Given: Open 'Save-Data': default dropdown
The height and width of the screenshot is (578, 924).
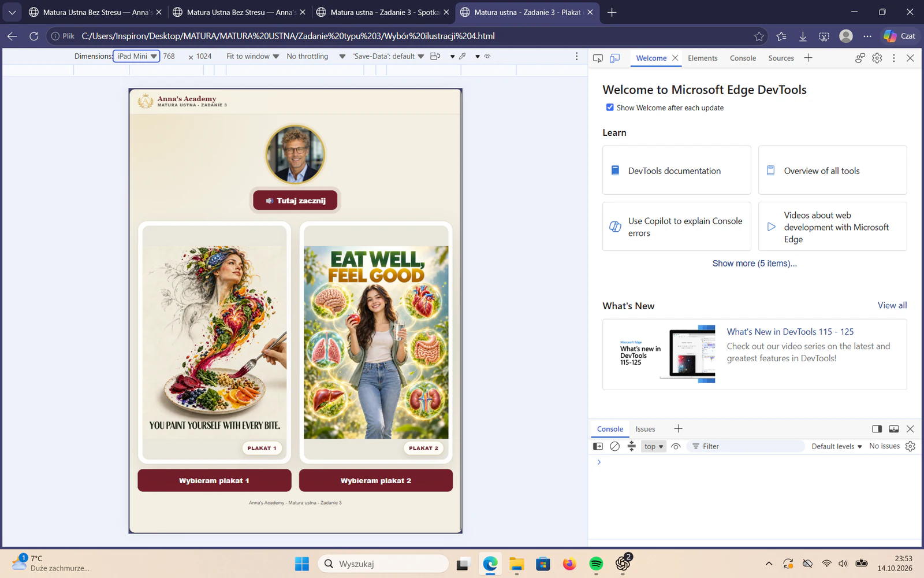Looking at the screenshot, I should [388, 56].
